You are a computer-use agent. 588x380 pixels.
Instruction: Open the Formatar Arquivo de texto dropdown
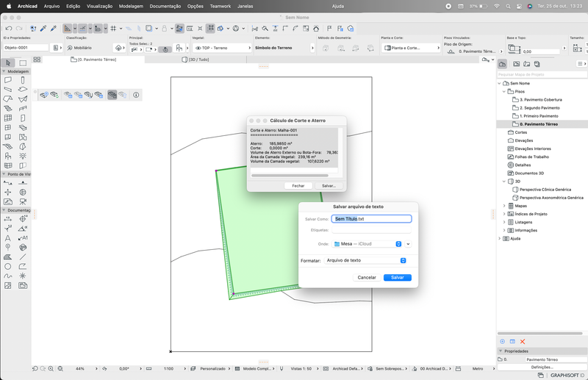(365, 260)
